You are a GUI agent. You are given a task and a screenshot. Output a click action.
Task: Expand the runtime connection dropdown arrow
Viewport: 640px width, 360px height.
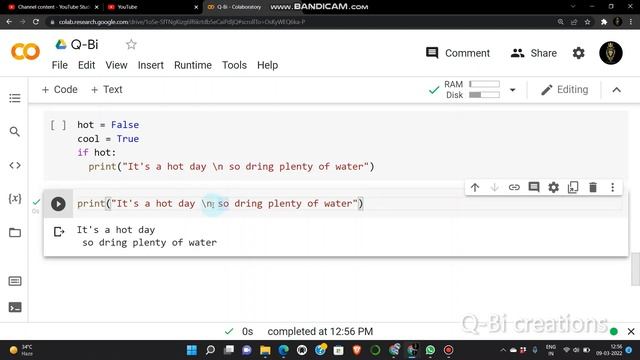(x=513, y=90)
